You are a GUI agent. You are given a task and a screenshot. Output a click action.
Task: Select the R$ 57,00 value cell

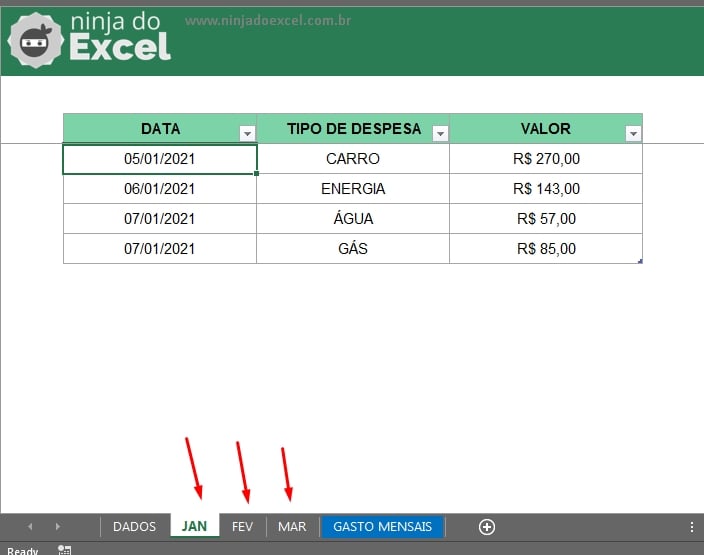546,219
